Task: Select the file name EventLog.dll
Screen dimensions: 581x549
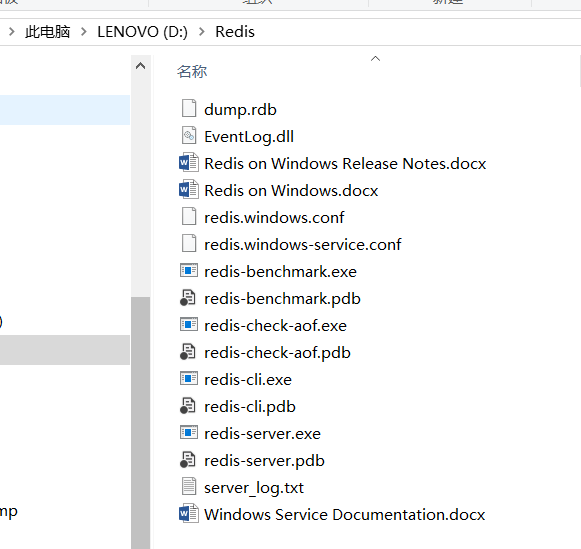Action: coord(249,137)
